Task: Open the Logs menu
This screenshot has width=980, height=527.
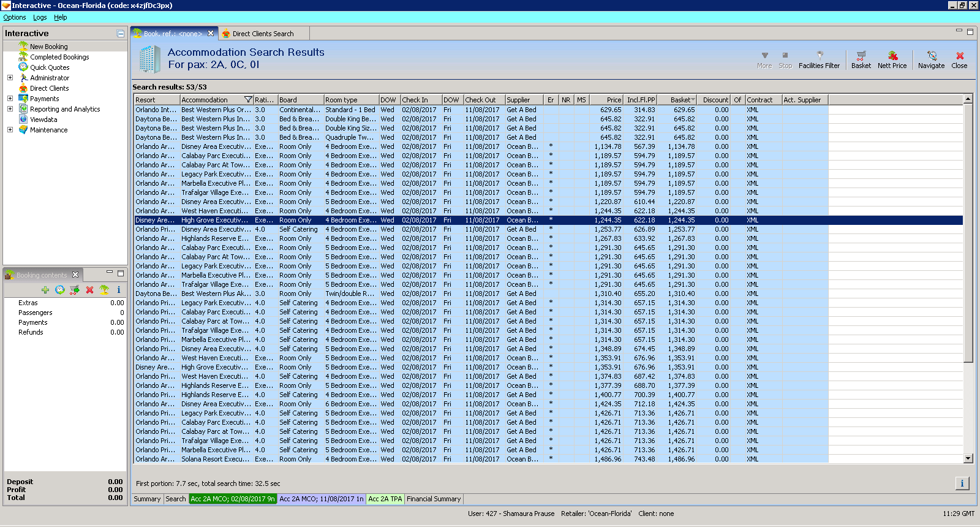Action: 40,18
